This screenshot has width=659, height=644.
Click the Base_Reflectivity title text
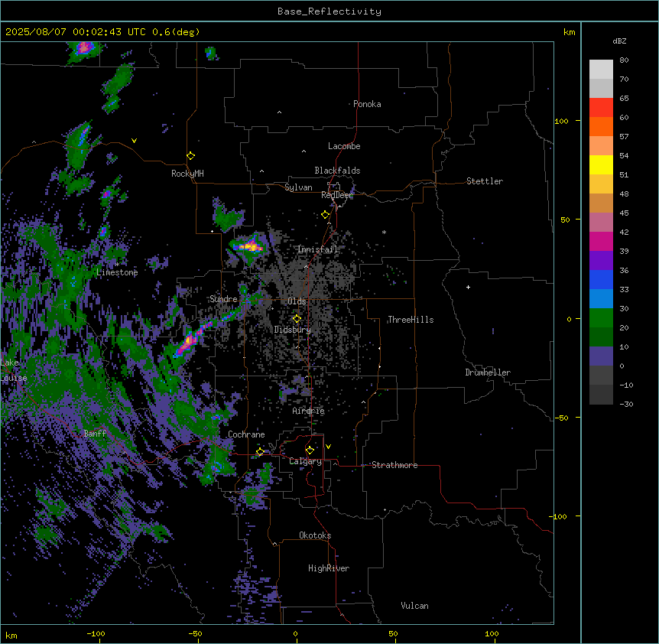point(329,11)
